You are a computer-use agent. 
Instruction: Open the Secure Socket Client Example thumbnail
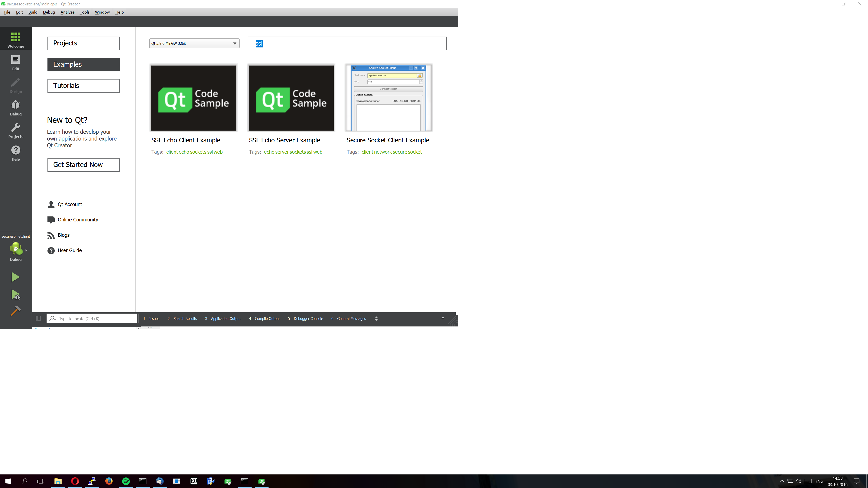pos(389,98)
